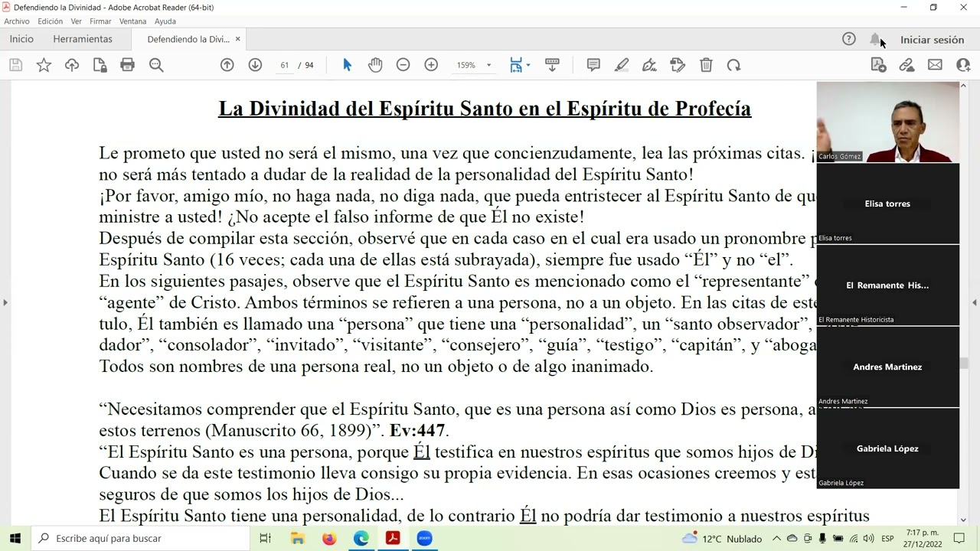The height and width of the screenshot is (551, 980).
Task: Open File Explorer from taskbar
Action: click(x=298, y=539)
